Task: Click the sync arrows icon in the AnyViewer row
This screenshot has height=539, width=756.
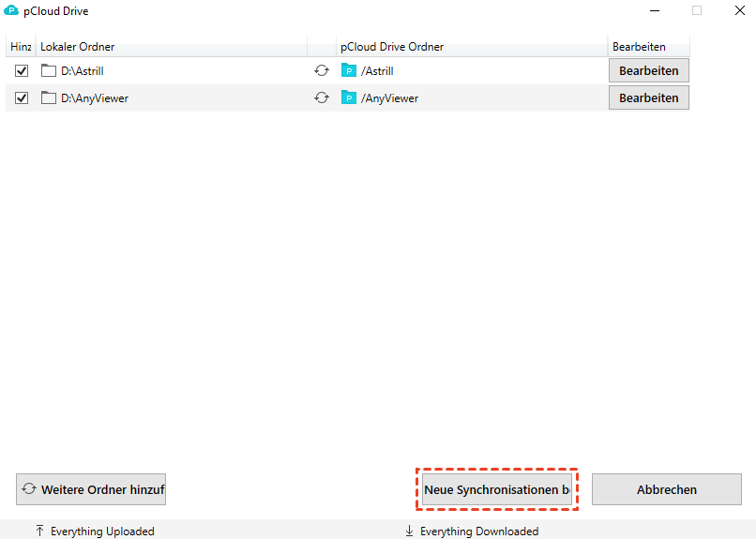Action: tap(322, 97)
